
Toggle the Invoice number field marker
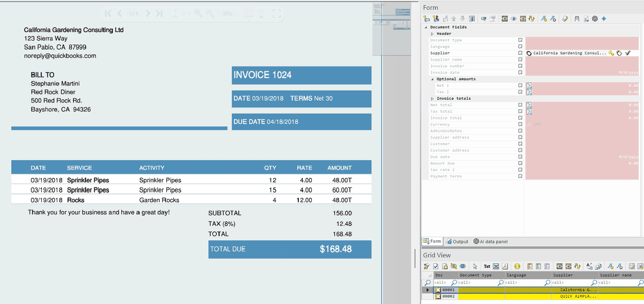[520, 66]
